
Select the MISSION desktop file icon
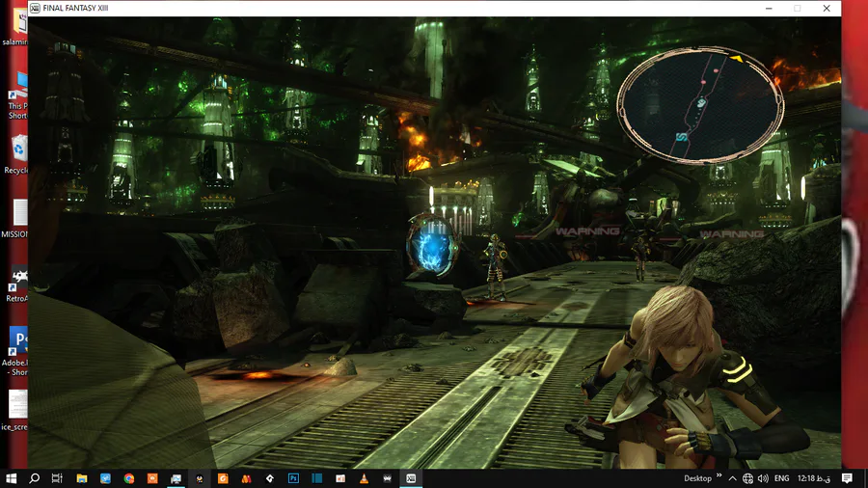point(16,219)
